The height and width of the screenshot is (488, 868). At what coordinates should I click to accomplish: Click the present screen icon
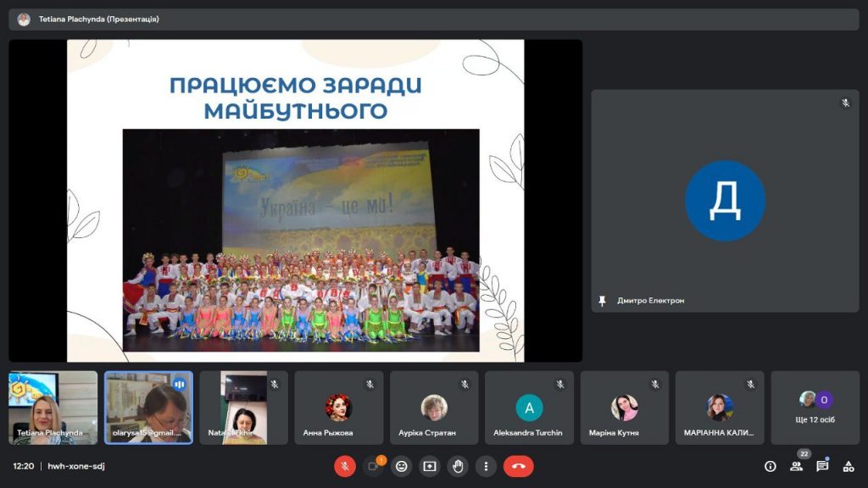[x=430, y=466]
